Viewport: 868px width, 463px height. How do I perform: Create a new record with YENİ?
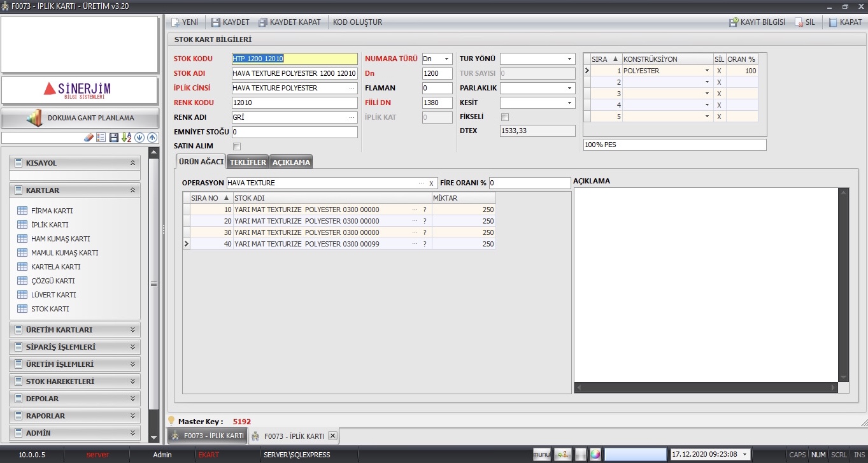[x=185, y=22]
